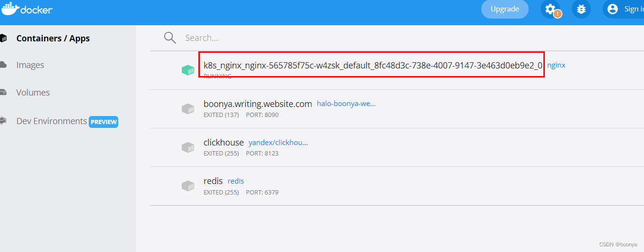Click the Docker whale logo
This screenshot has height=252, width=644.
click(x=27, y=9)
